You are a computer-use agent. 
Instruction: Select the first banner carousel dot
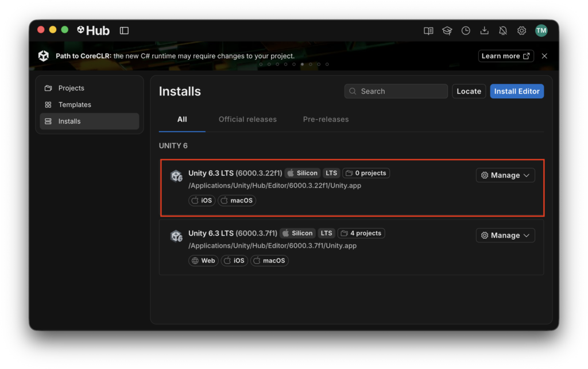261,64
